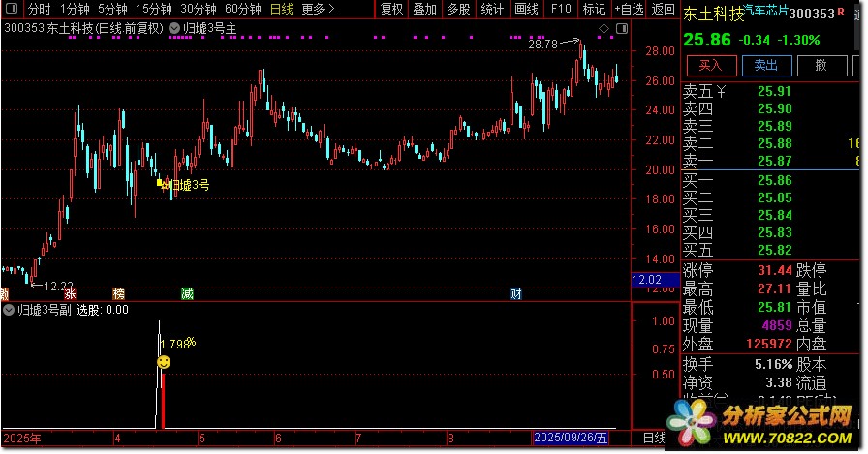868x454 pixels.
Task: Click the stock code 300353 in quote panel
Action: [812, 14]
